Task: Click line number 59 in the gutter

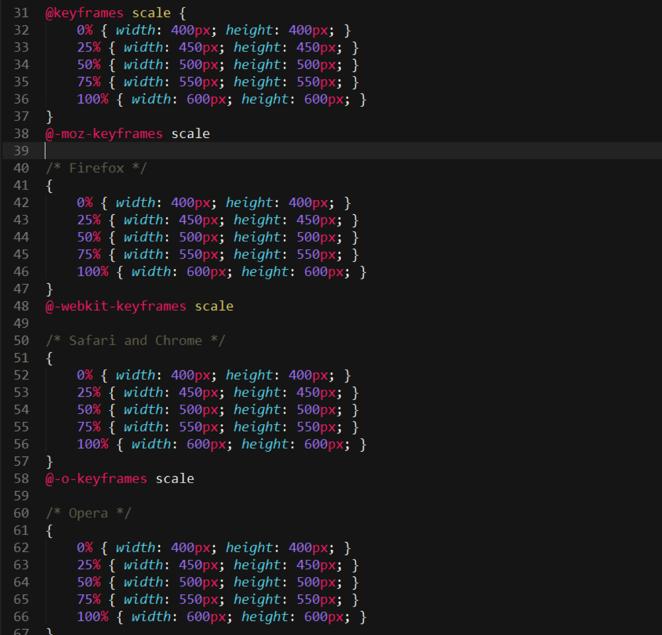Action: (x=21, y=496)
